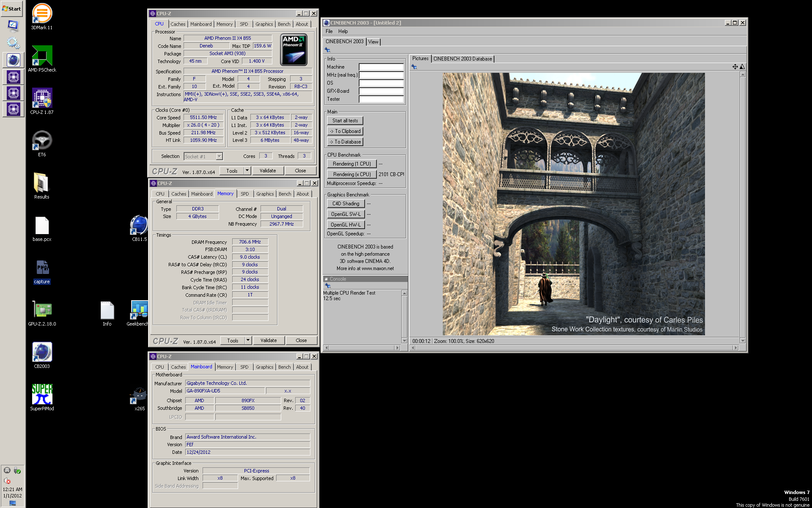Select the Info text file icon
The width and height of the screenshot is (812, 508).
pos(107,313)
